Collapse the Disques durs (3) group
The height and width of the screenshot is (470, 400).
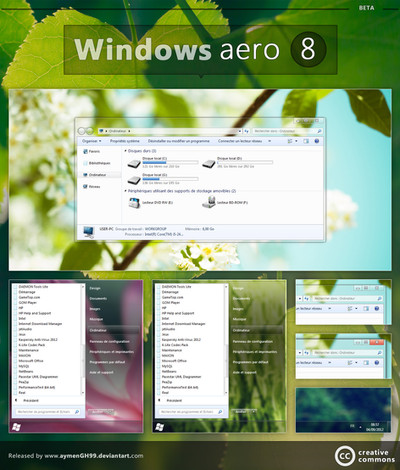pos(126,151)
